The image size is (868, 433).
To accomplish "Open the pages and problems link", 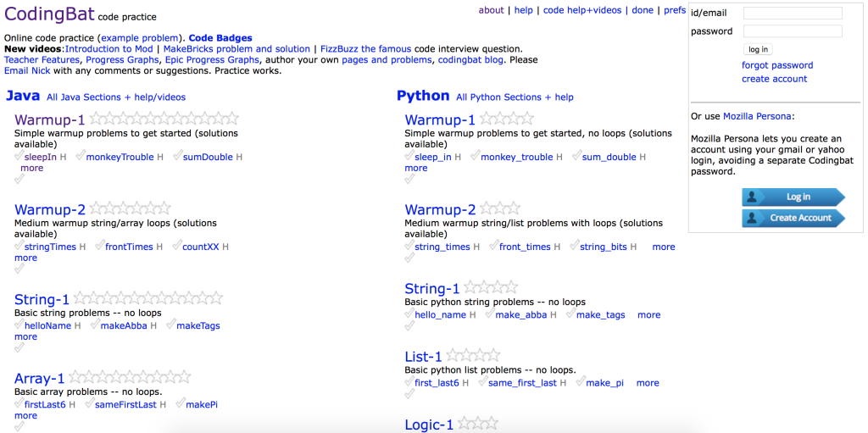I will pos(387,59).
